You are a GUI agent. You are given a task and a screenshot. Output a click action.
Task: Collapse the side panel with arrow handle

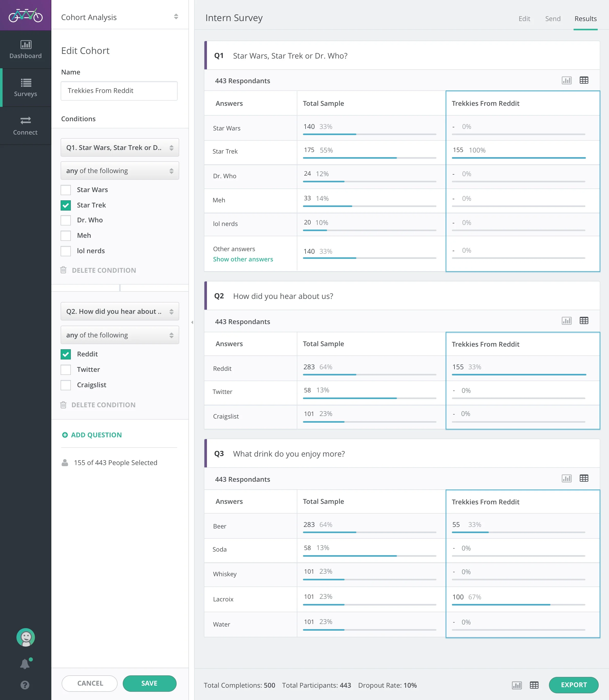(192, 322)
